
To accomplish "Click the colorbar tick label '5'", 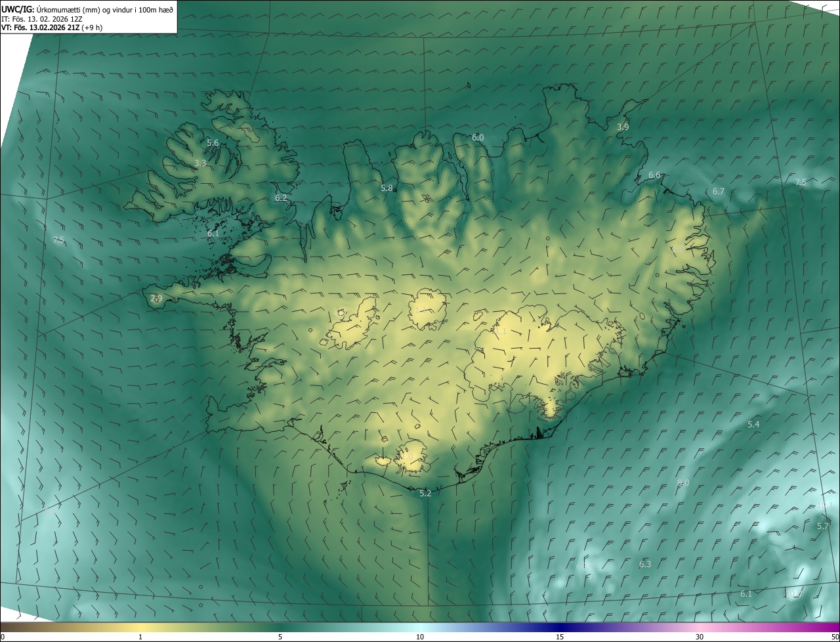I will [280, 637].
